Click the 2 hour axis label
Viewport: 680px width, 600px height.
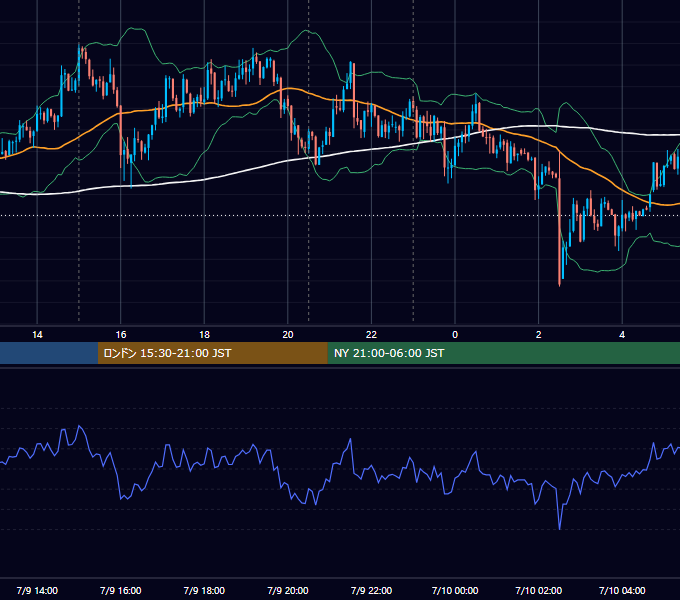(538, 335)
